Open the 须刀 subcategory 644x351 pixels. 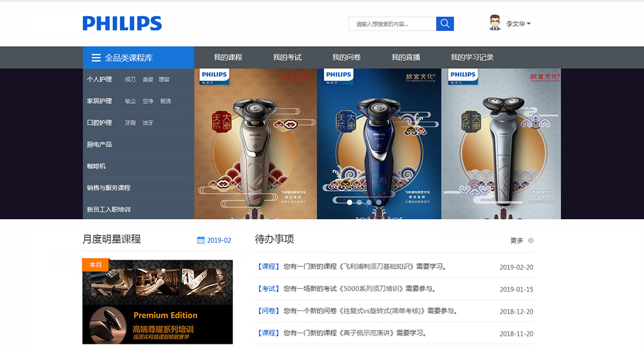click(x=130, y=79)
